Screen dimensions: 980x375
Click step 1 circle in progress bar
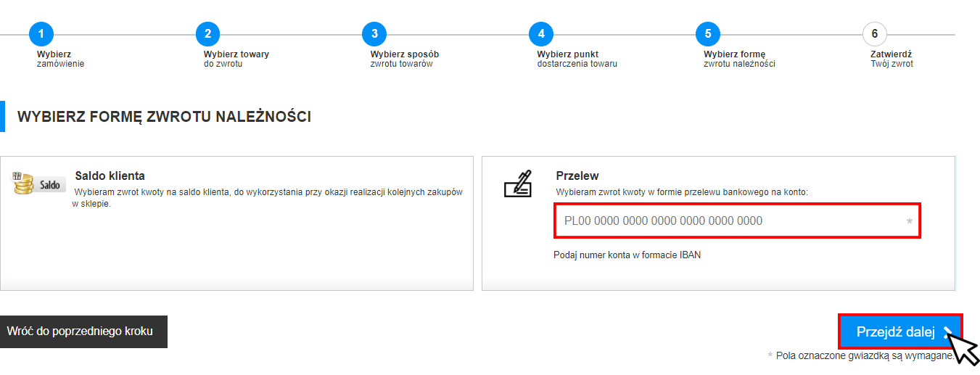pos(41,34)
